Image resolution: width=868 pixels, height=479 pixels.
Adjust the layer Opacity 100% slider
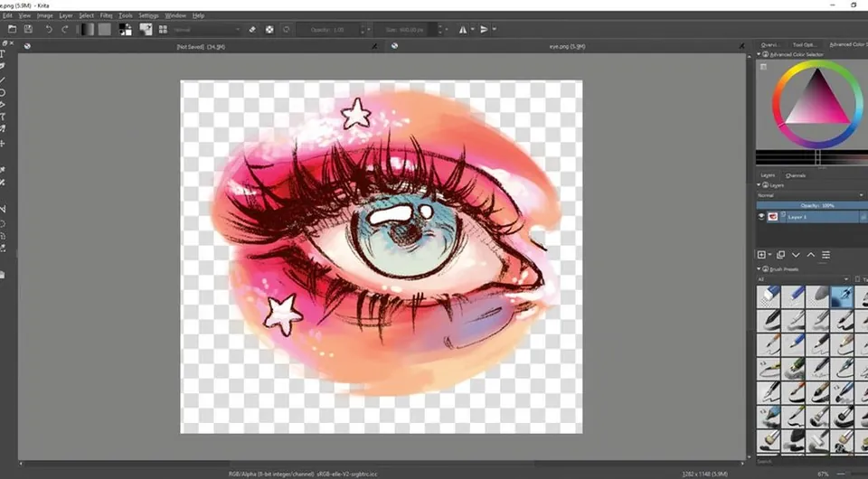click(x=812, y=205)
